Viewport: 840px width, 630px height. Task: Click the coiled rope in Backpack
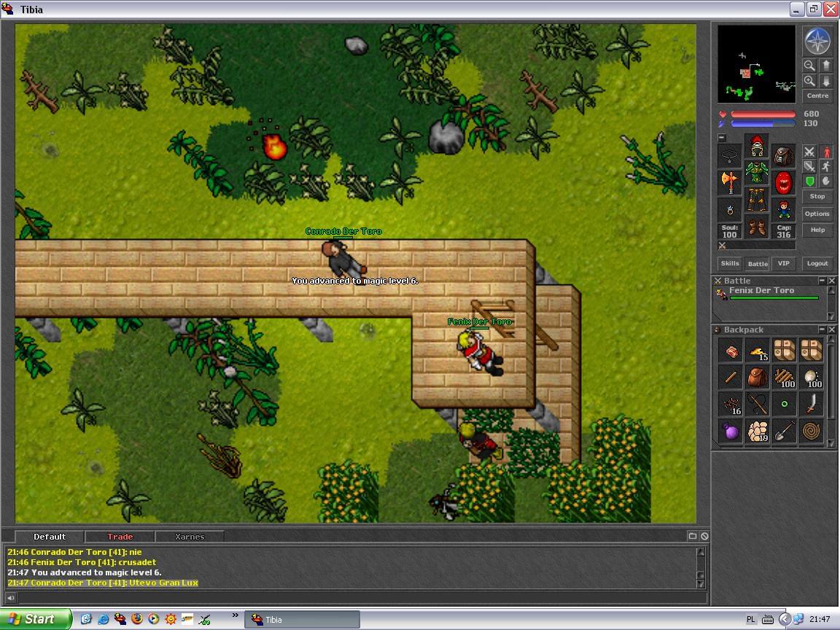click(x=811, y=431)
